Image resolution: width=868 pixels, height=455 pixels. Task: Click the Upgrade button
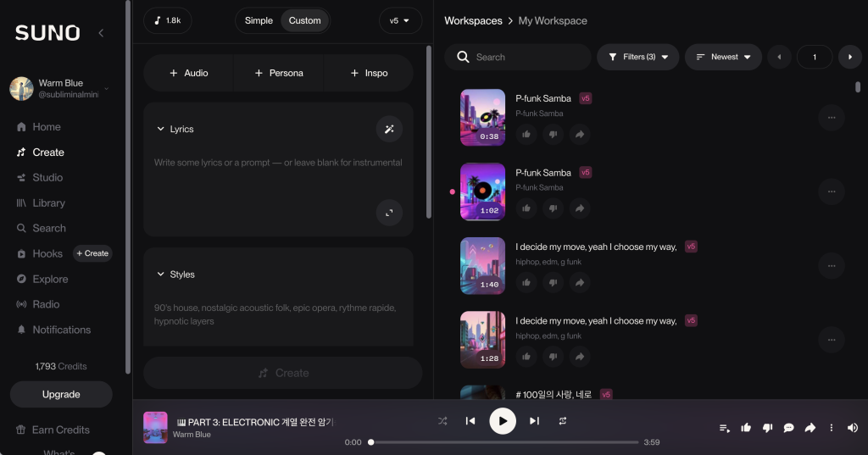[x=61, y=394]
